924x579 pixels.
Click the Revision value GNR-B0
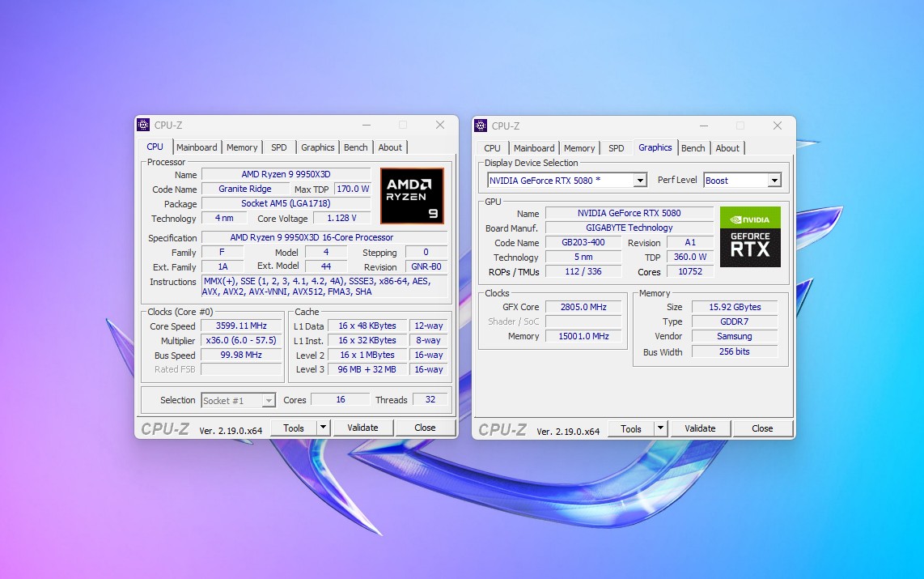426,266
